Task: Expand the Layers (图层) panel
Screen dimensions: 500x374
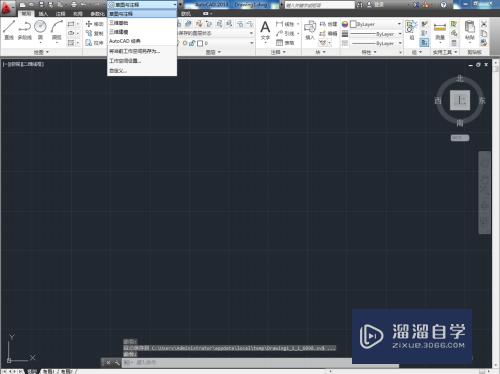Action: pos(213,52)
